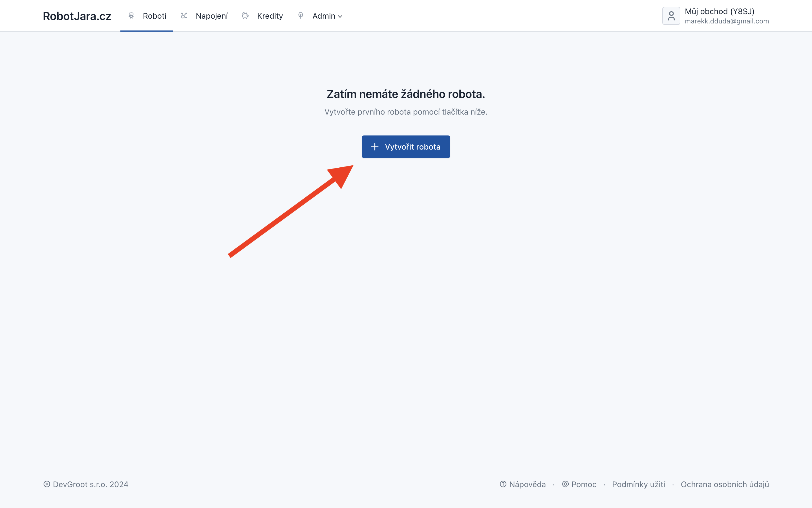Open the Pomoc footer link
Screen dimensions: 812x508
click(579, 484)
